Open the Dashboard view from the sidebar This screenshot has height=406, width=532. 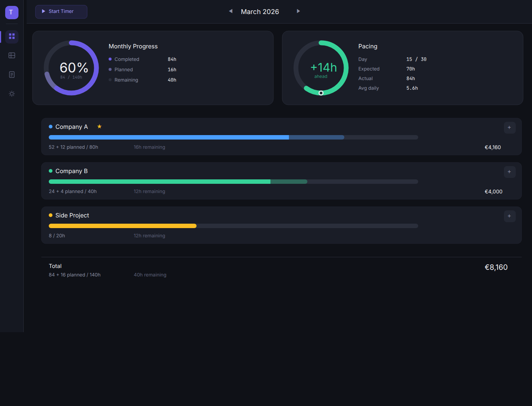(11, 37)
